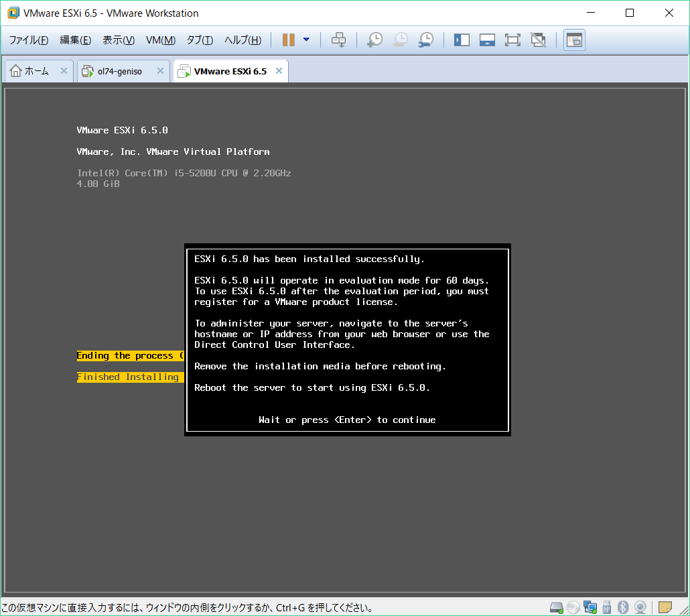Viewport: 690px width, 616px height.
Task: Click the CD/DVD drive status icon
Action: 573,608
